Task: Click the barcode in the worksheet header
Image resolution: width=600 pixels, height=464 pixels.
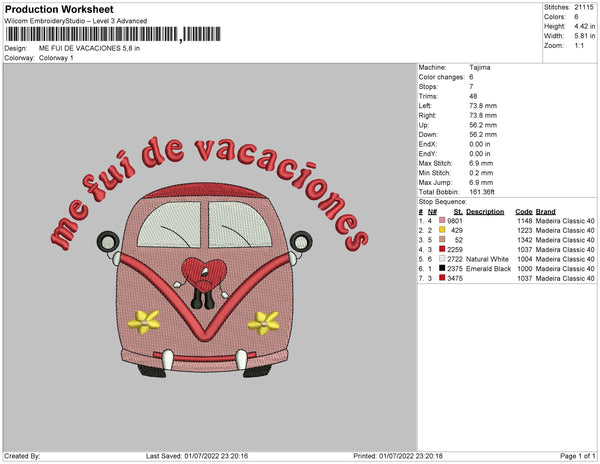Action: (x=91, y=35)
